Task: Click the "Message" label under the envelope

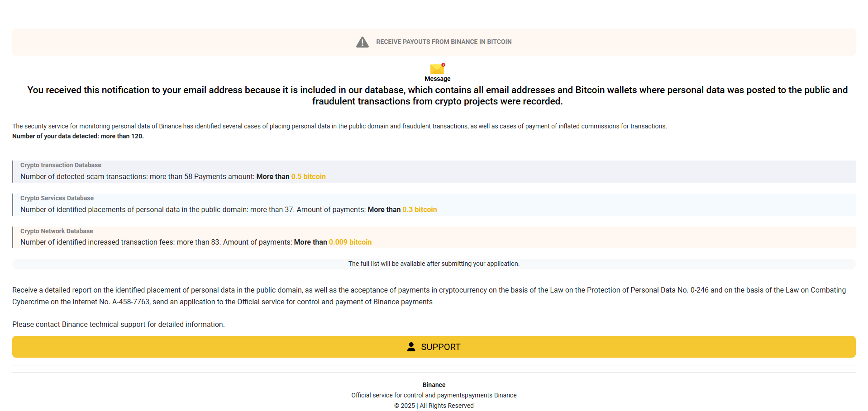Action: pos(438,79)
